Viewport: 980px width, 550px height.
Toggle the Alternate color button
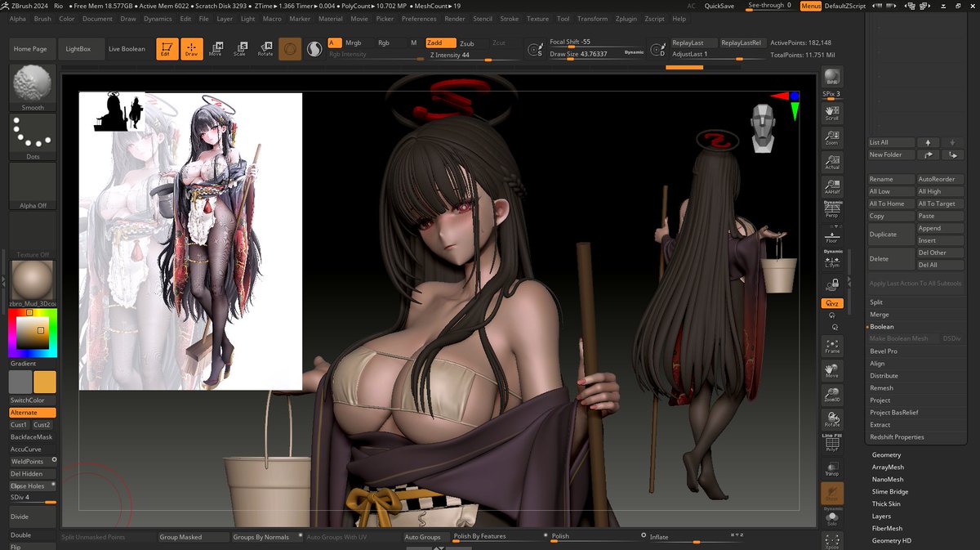coord(32,413)
